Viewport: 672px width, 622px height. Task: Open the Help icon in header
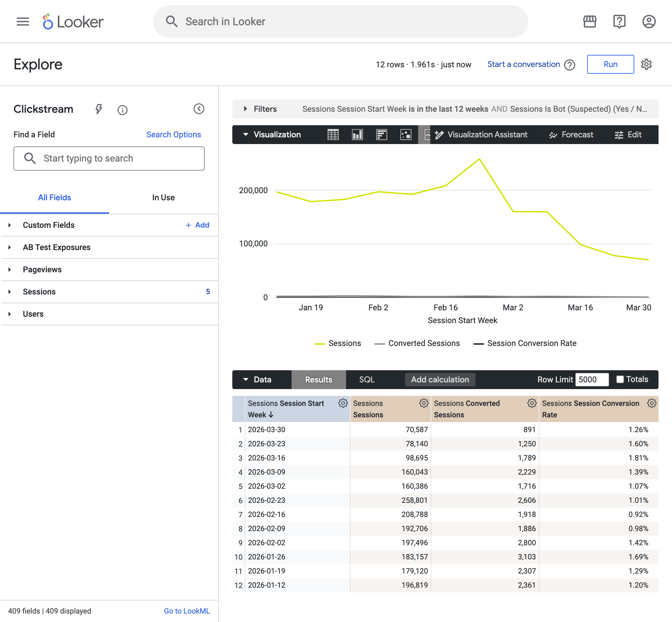click(619, 22)
